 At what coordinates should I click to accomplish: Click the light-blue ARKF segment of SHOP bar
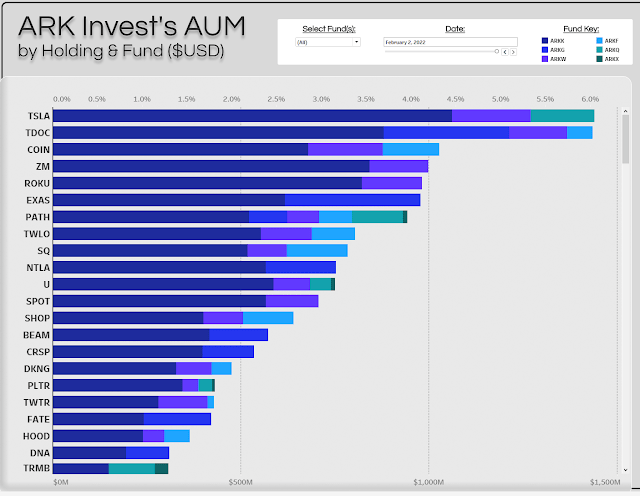tap(268, 318)
